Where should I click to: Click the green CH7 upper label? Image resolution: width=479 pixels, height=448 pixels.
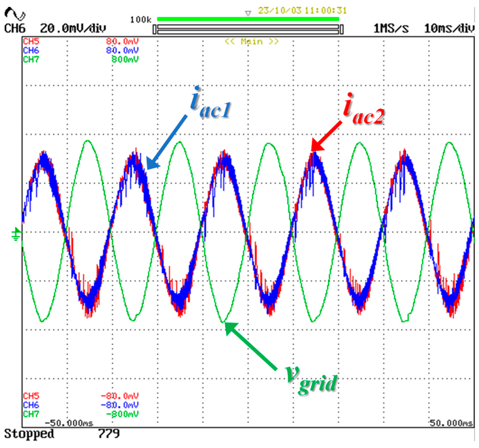pyautogui.click(x=31, y=59)
